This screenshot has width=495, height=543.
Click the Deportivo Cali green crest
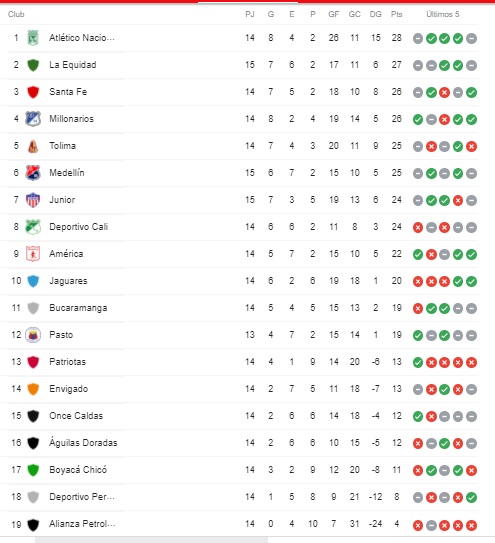33,227
